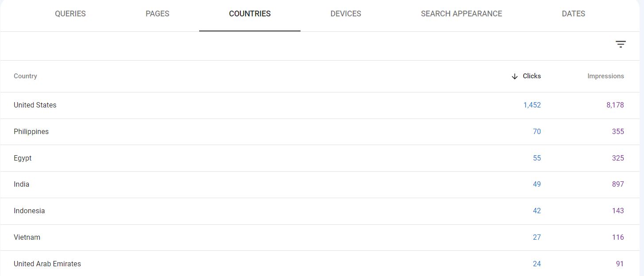
Task: Switch to the Dates tab
Action: click(x=573, y=14)
